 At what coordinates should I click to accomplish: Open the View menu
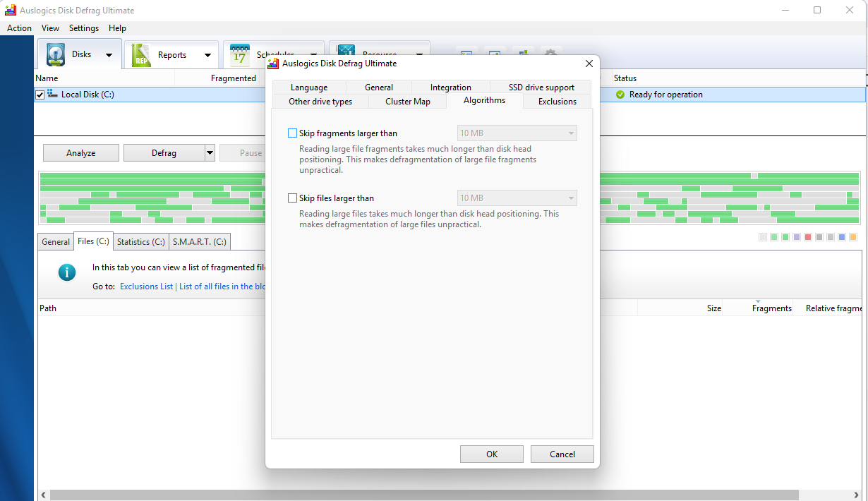point(50,28)
